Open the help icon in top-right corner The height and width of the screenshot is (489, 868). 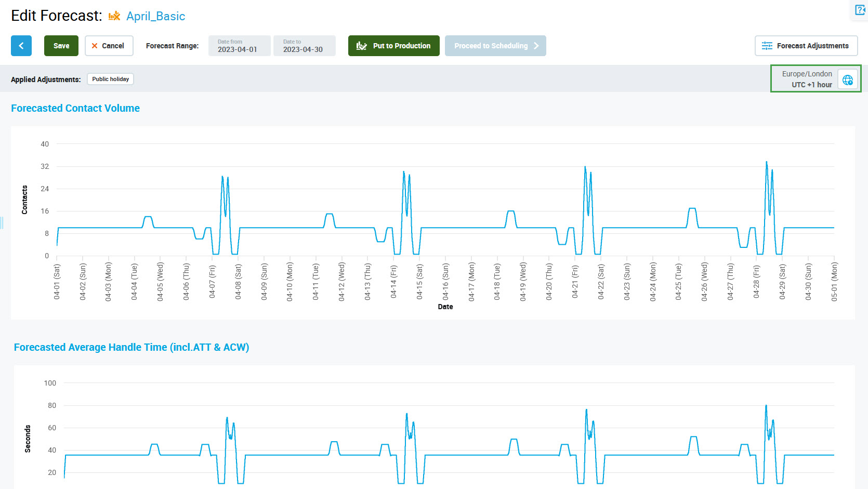click(x=860, y=10)
